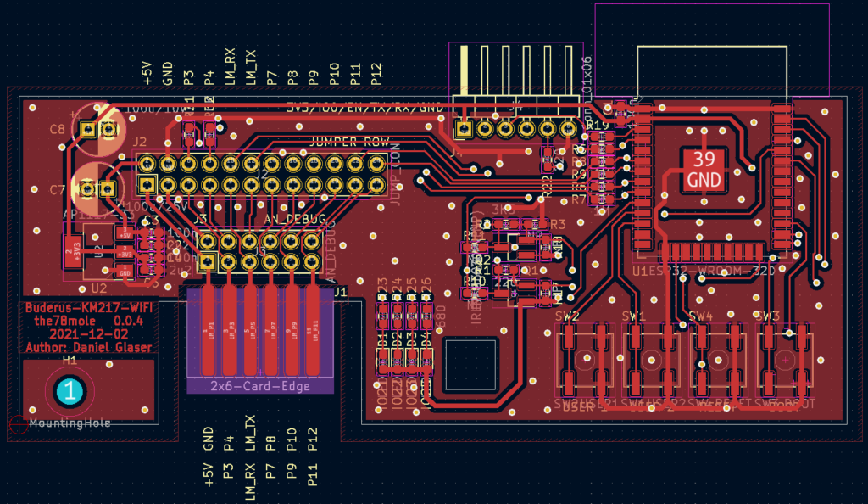Click capacitor C8 footprint
The height and width of the screenshot is (504, 868).
click(x=97, y=129)
